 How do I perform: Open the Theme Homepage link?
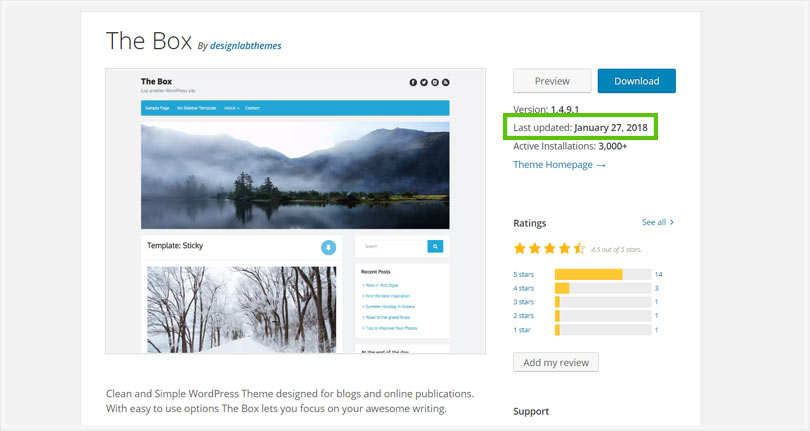coord(559,164)
